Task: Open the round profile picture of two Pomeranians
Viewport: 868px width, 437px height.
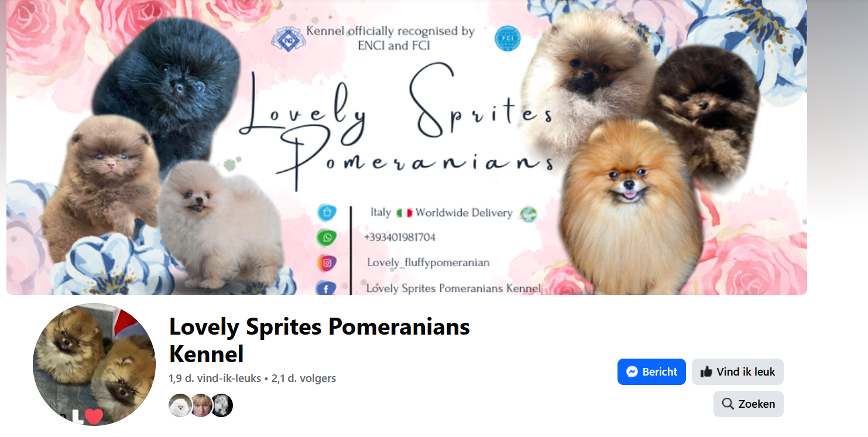Action: pyautogui.click(x=94, y=364)
